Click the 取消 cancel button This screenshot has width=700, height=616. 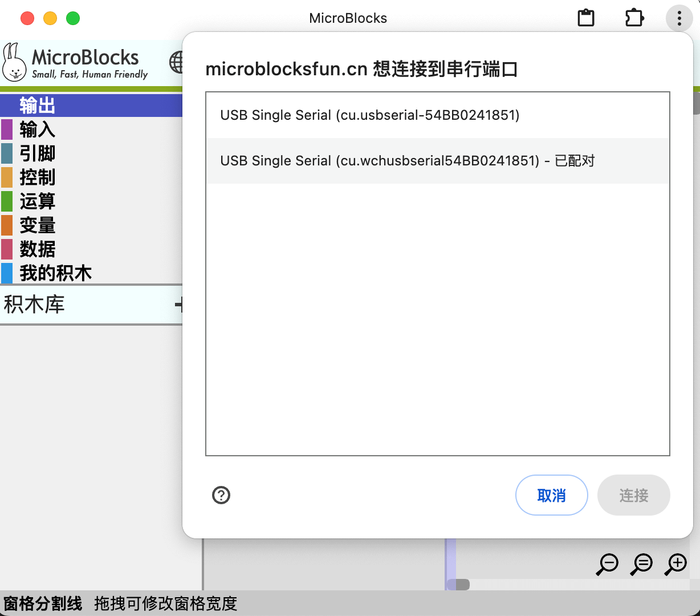(x=551, y=495)
